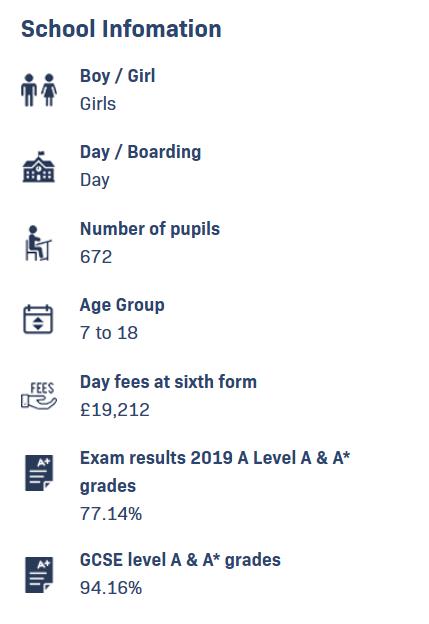429x624 pixels.
Task: Click the Day fees at sixth form label
Action: (x=168, y=382)
